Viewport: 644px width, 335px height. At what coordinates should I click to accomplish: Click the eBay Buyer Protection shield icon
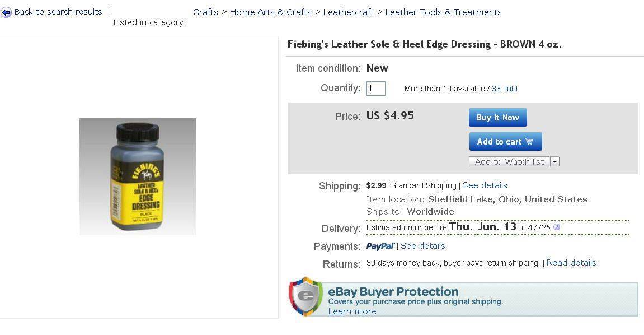pos(305,297)
